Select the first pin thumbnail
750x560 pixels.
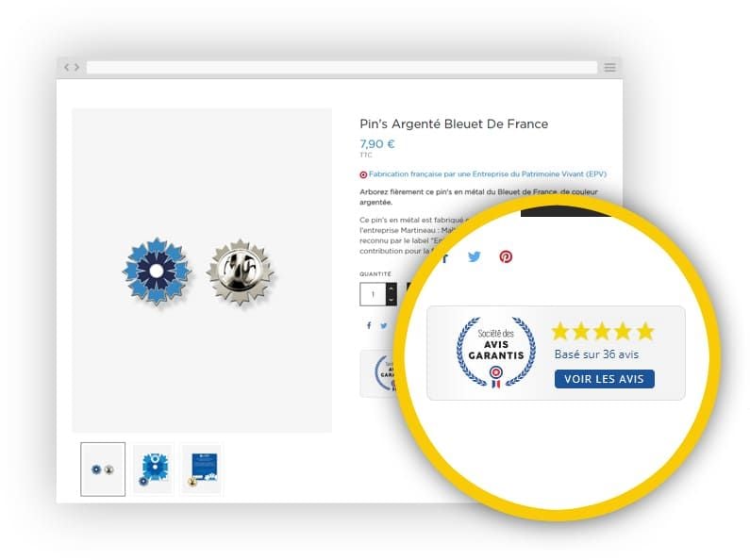103,469
